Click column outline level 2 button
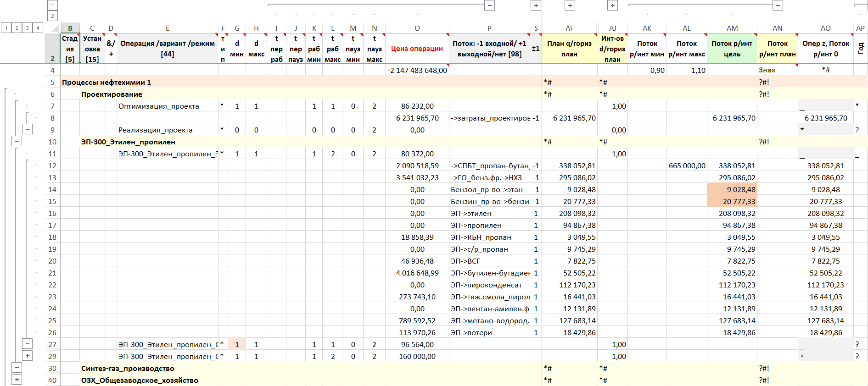 [x=52, y=16]
